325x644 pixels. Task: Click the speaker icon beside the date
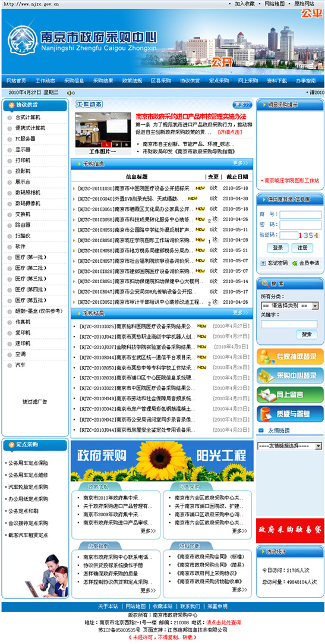70,93
